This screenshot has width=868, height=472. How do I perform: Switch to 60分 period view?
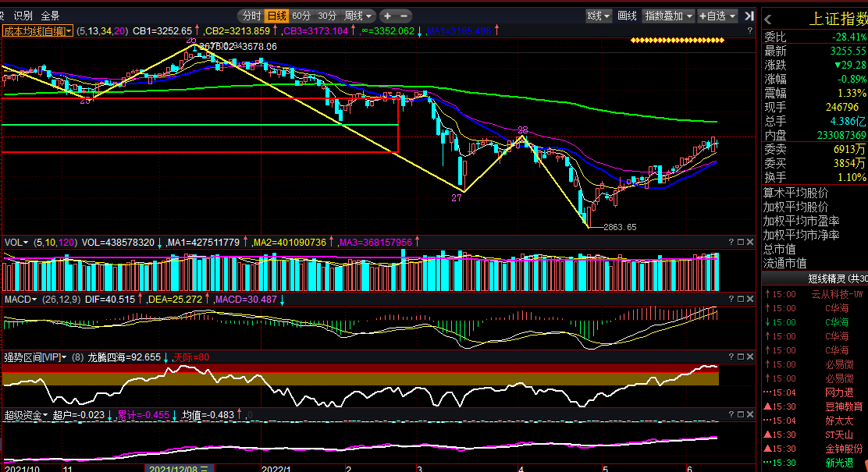[301, 16]
